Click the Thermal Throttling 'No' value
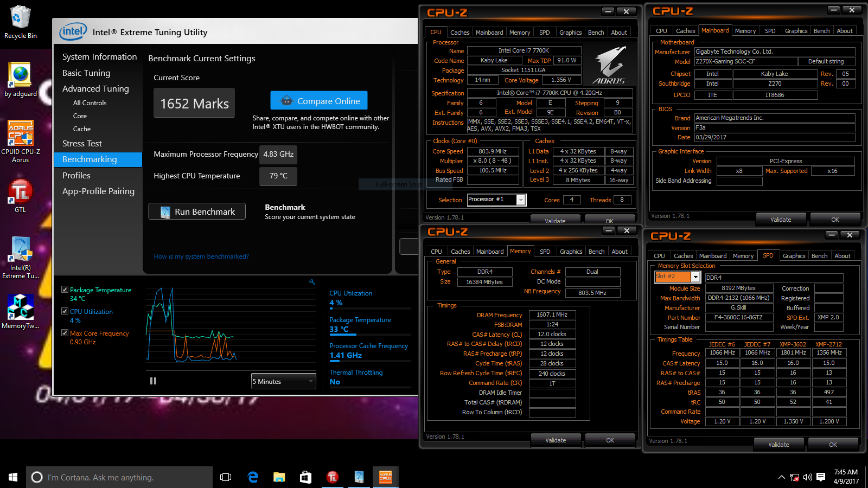 335,382
